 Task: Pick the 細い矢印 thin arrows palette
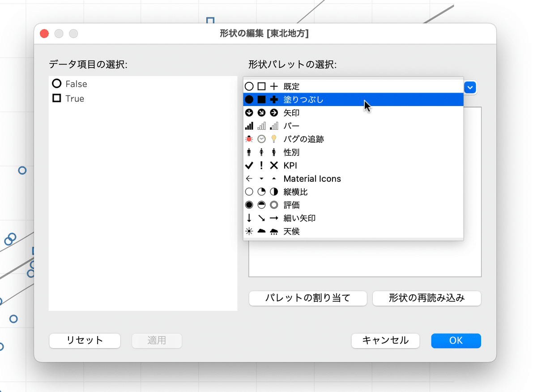[353, 218]
